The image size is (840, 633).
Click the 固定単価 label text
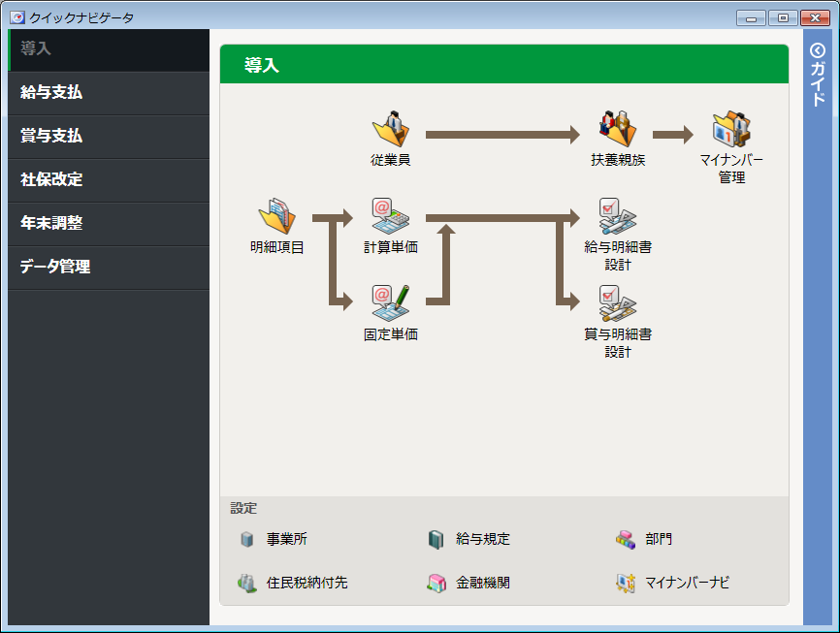[x=391, y=334]
